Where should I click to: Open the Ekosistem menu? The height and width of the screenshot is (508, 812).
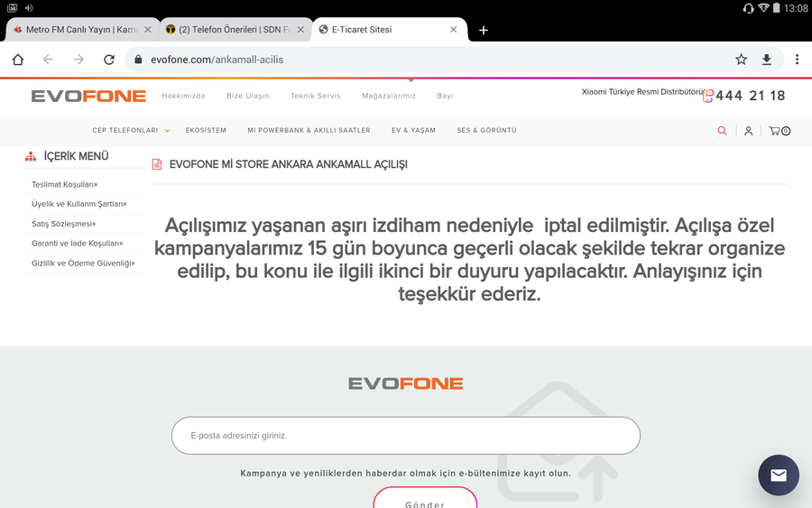point(206,131)
